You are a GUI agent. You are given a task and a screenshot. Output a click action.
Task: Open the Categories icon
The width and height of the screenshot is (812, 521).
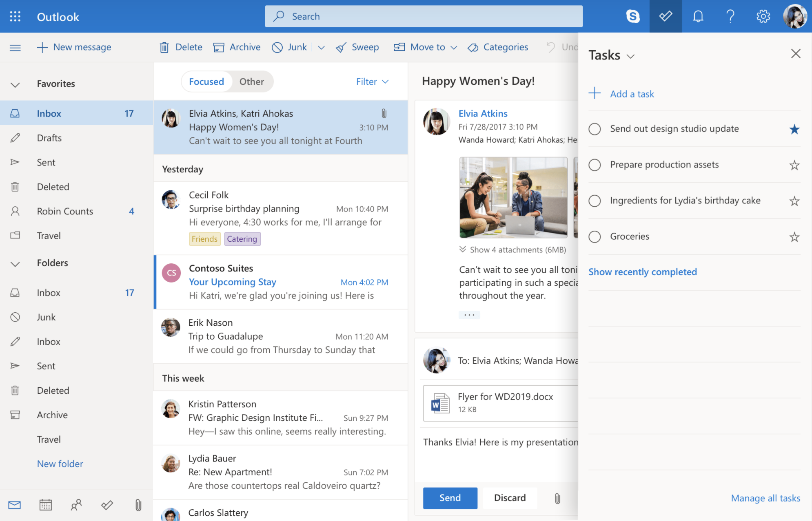coord(473,47)
